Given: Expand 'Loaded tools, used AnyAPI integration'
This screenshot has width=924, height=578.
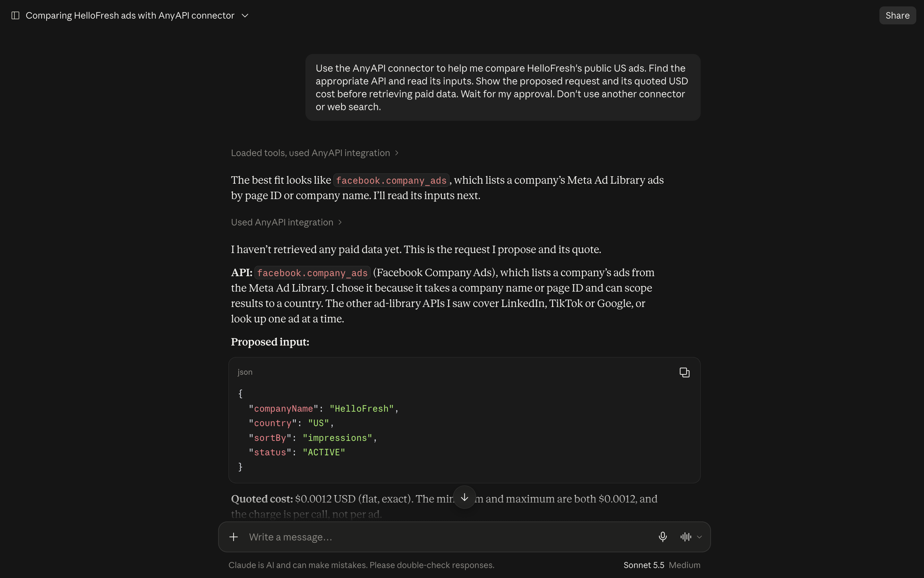Looking at the screenshot, I should coord(315,153).
